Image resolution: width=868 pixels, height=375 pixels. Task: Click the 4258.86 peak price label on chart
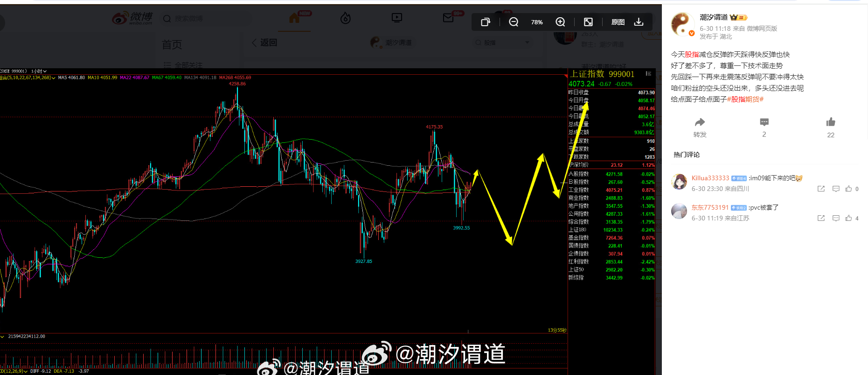pyautogui.click(x=237, y=84)
